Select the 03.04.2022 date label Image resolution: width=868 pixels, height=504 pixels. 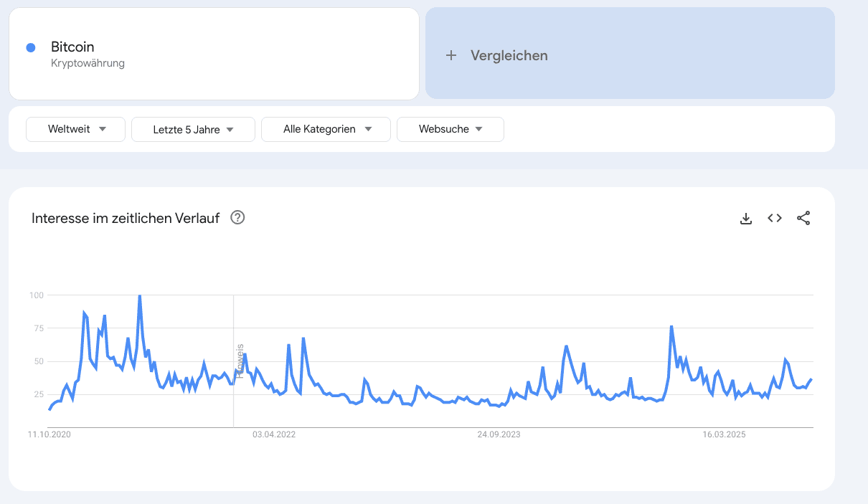pyautogui.click(x=274, y=434)
